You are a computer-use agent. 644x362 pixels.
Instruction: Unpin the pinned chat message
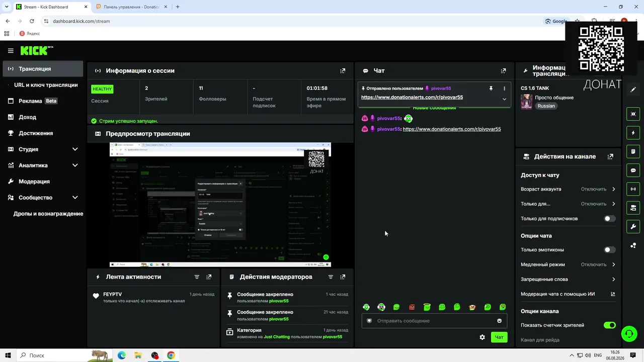[491, 88]
